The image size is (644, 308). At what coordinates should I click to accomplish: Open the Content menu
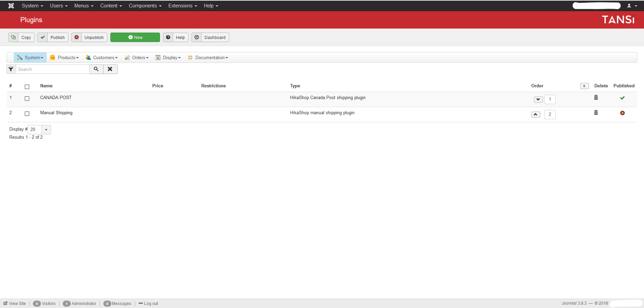pos(111,6)
